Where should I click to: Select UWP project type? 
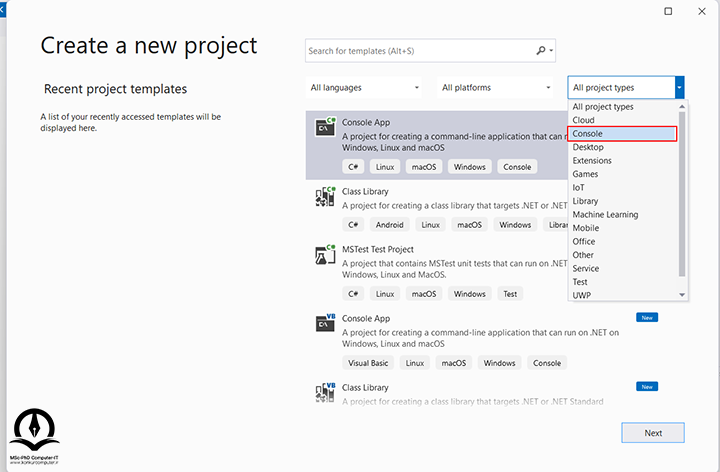coord(581,295)
